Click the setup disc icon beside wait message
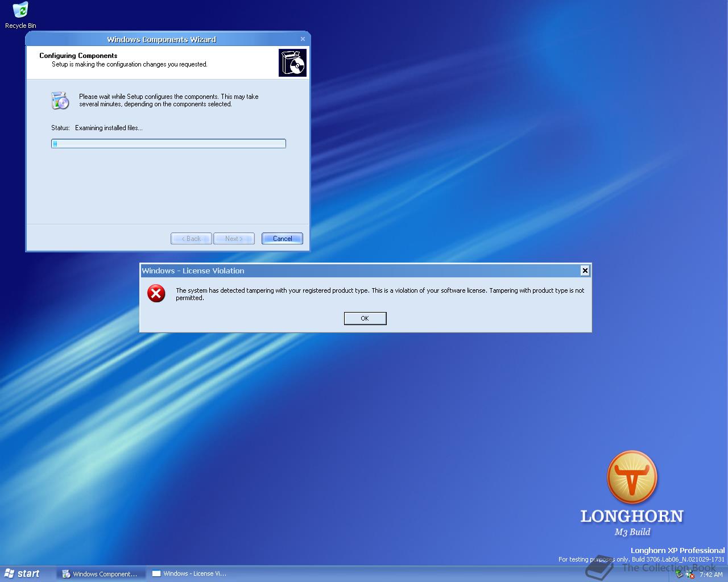The width and height of the screenshot is (728, 582). pos(60,100)
